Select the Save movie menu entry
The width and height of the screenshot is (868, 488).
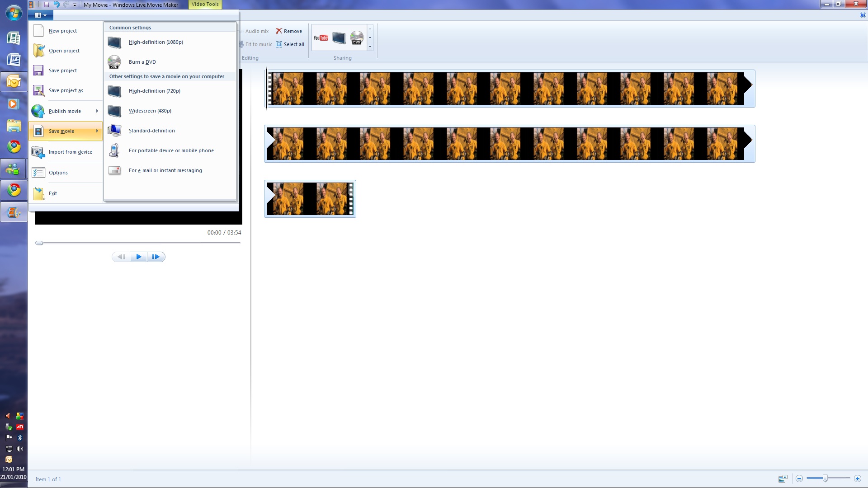tap(66, 131)
